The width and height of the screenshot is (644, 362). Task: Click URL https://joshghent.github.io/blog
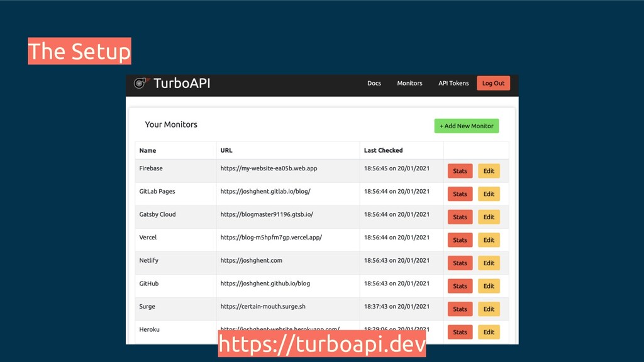pos(265,283)
